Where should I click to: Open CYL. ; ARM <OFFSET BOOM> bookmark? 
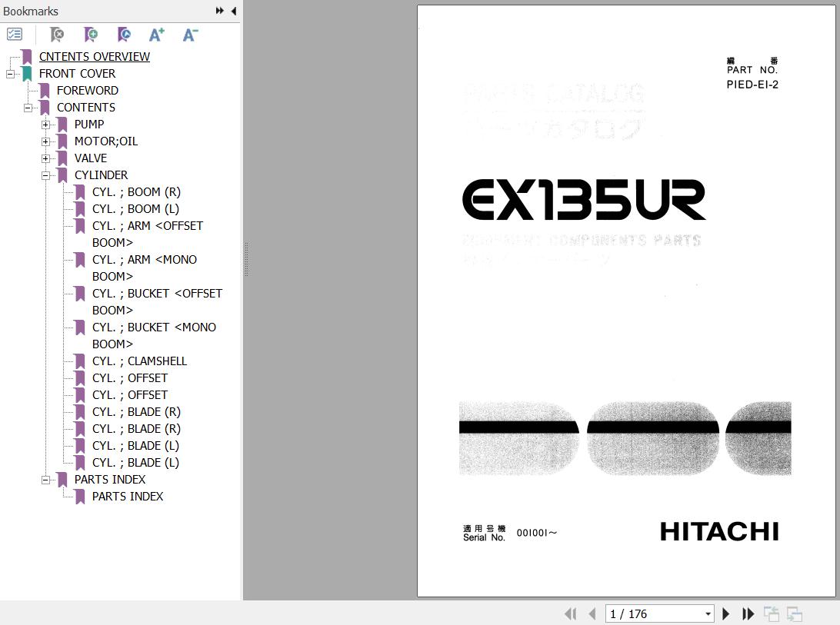click(148, 234)
